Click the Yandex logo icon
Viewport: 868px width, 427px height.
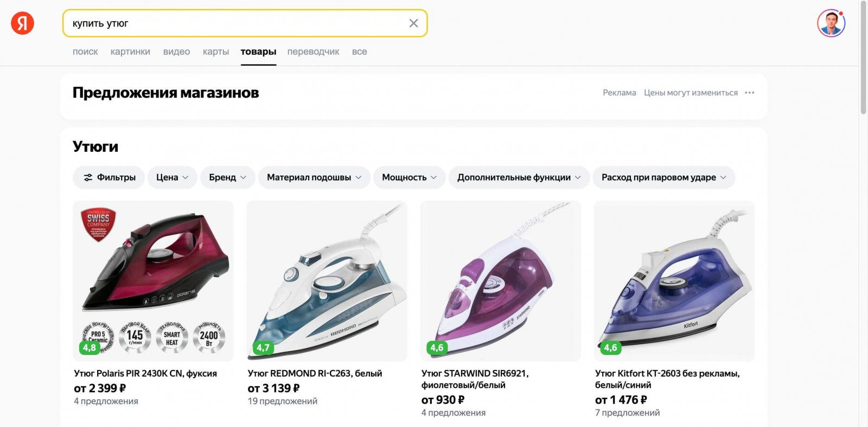coord(23,23)
